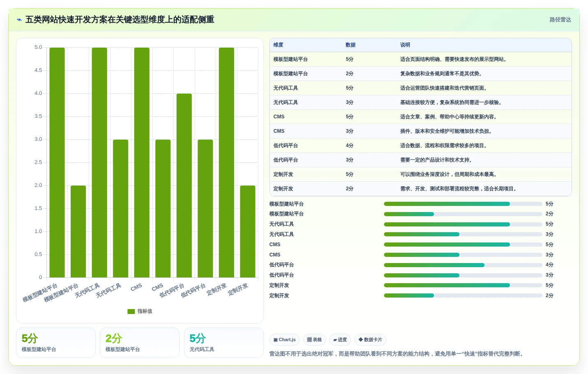Click the green 指标值 legend swatch
The height and width of the screenshot is (374, 588).
pos(131,312)
